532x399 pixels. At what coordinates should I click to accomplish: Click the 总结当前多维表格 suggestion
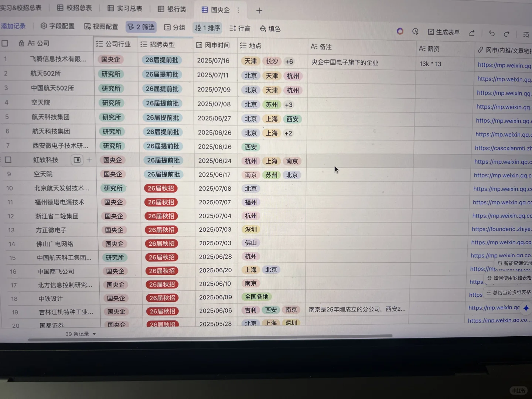[x=508, y=292]
